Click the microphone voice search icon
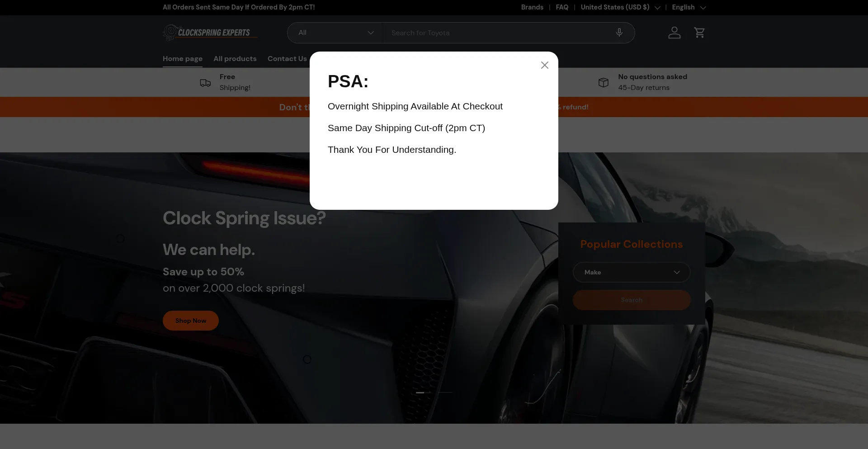The height and width of the screenshot is (449, 868). [619, 33]
